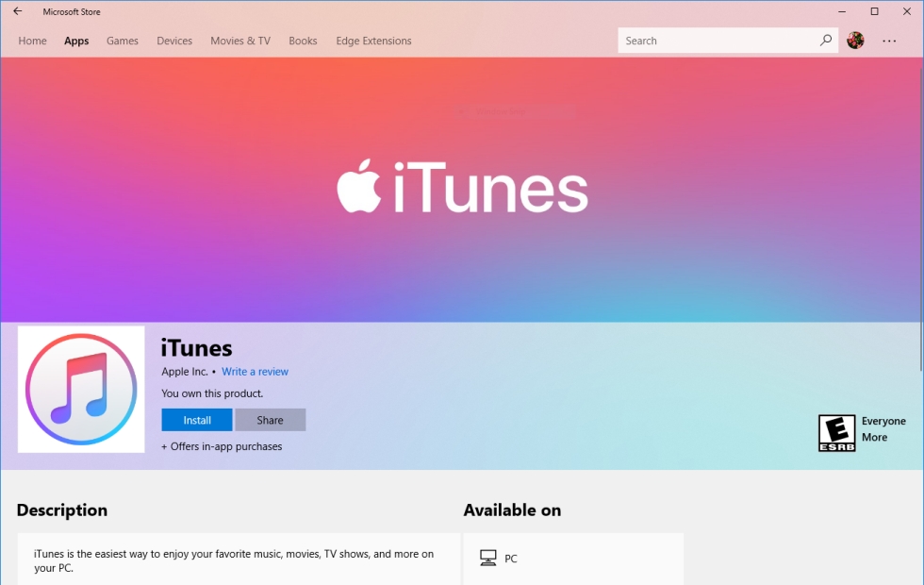Click the Share button
The image size is (924, 585).
pos(270,420)
